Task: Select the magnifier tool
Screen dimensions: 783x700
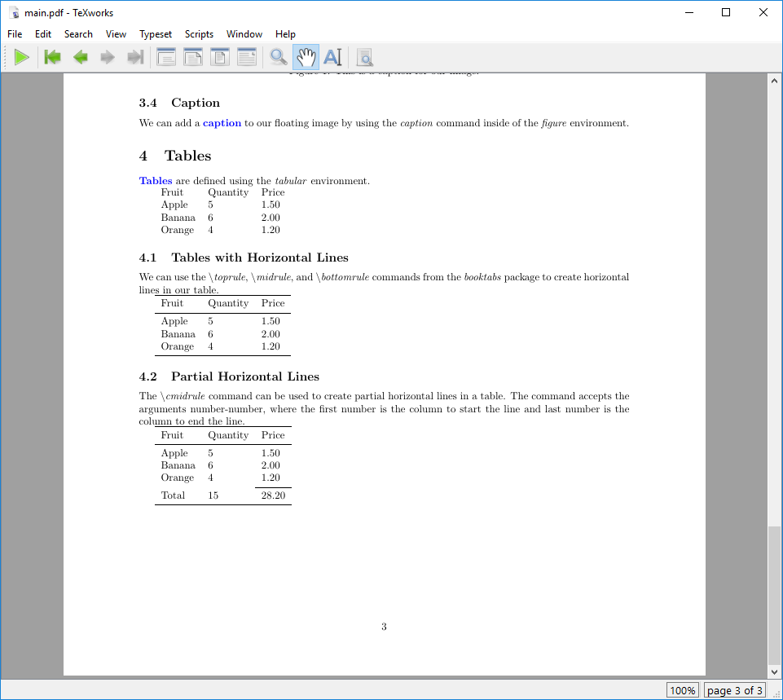Action: point(278,56)
